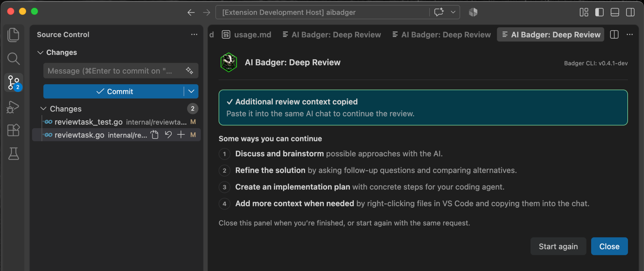Click the changes count badge 2
Image resolution: width=644 pixels, height=271 pixels.
(x=193, y=109)
